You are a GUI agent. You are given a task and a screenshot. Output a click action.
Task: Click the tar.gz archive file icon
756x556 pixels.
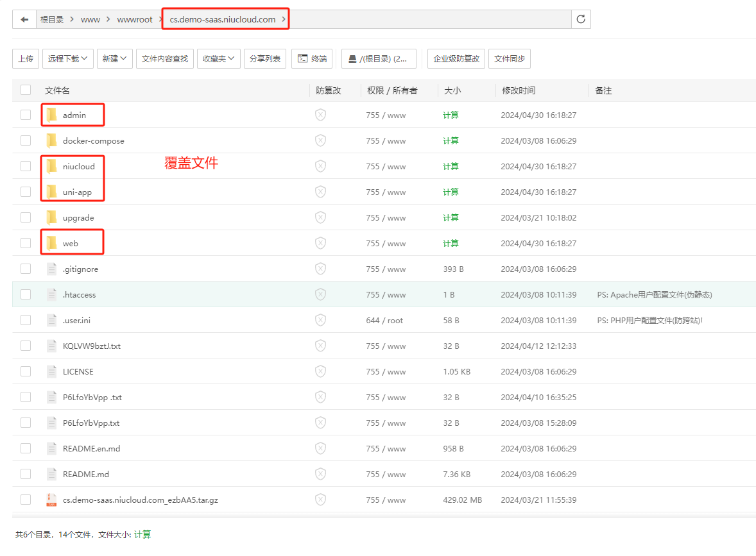pyautogui.click(x=51, y=500)
